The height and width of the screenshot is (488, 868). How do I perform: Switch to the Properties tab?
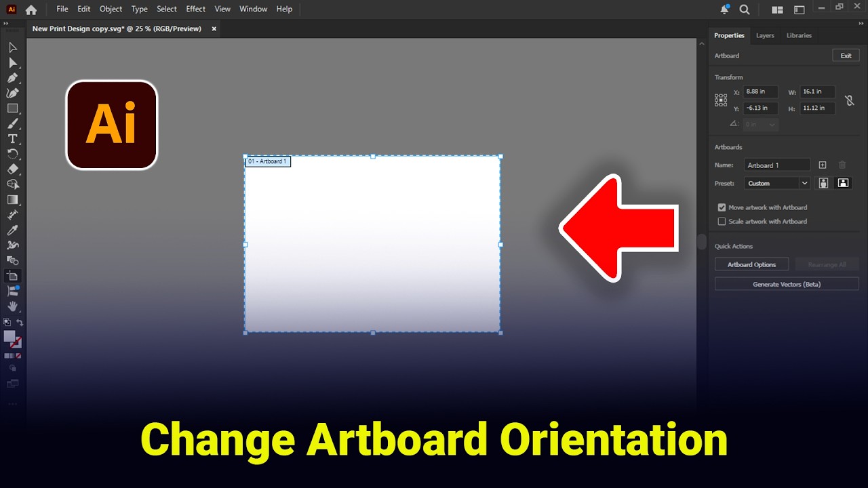tap(729, 35)
